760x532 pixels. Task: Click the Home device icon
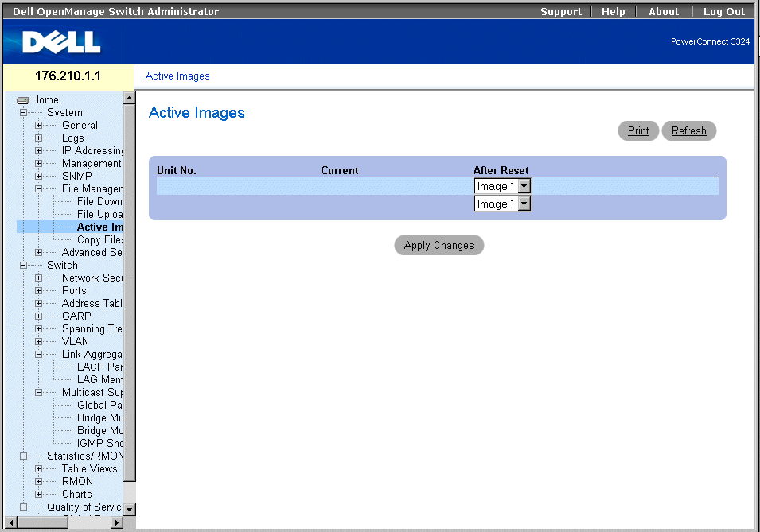pos(23,100)
